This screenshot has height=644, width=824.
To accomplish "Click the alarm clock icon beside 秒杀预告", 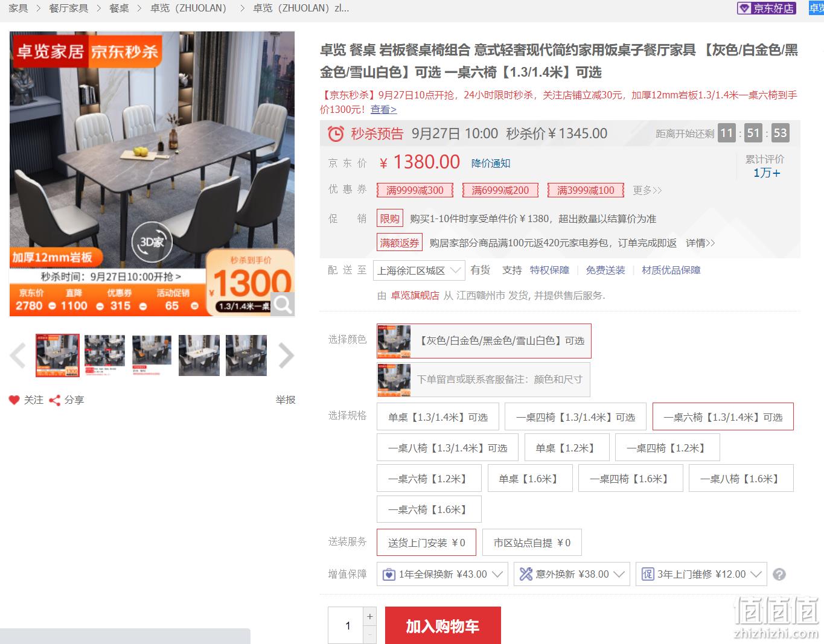I will 336,133.
